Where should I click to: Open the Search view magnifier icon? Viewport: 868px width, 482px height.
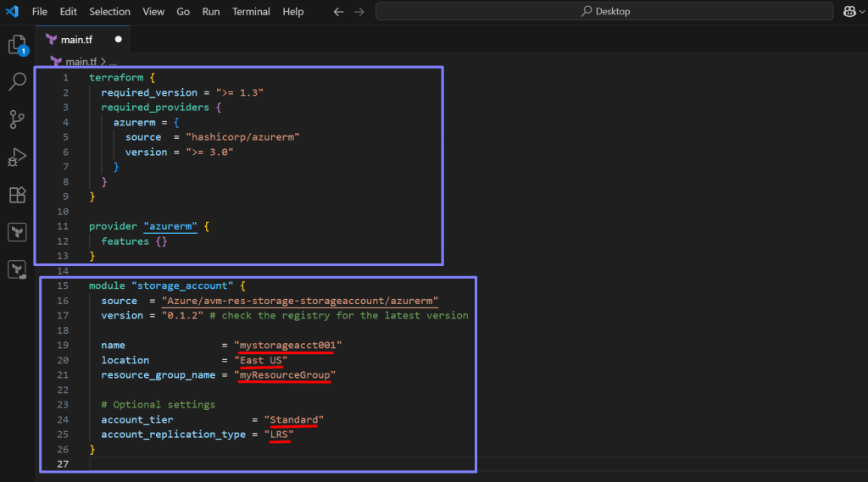17,82
